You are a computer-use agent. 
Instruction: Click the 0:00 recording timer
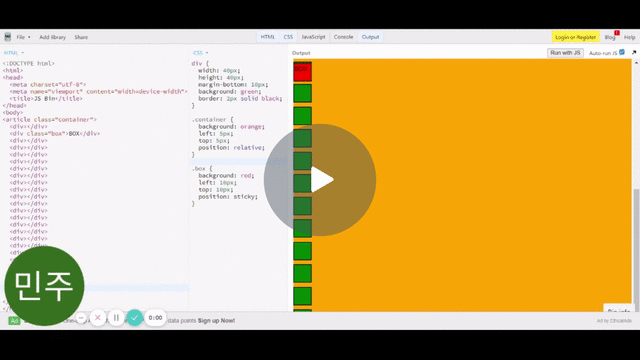155,318
